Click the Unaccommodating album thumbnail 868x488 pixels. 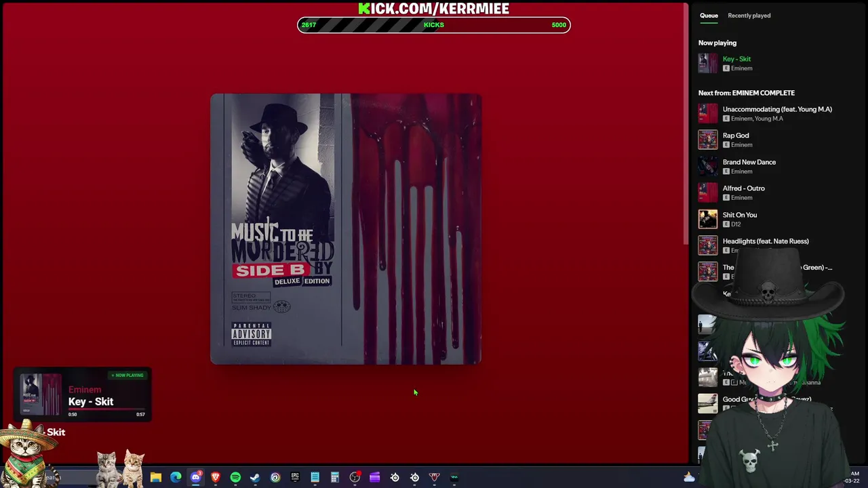pyautogui.click(x=708, y=113)
